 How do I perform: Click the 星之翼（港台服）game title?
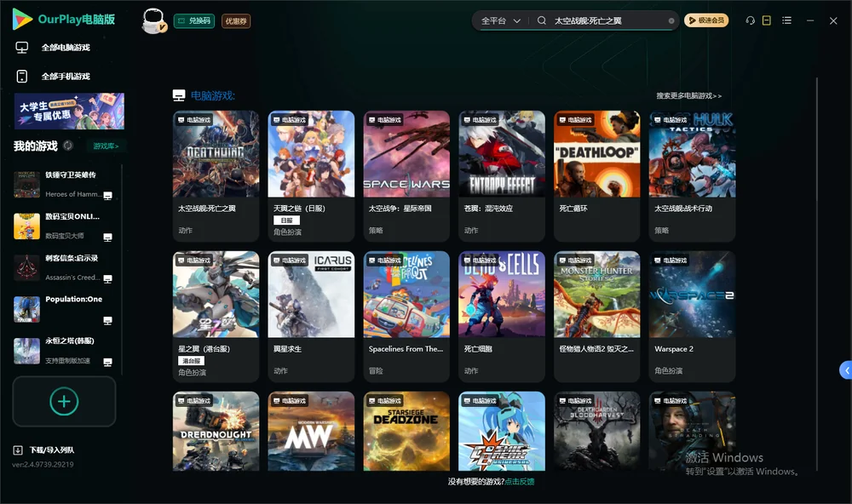point(204,349)
